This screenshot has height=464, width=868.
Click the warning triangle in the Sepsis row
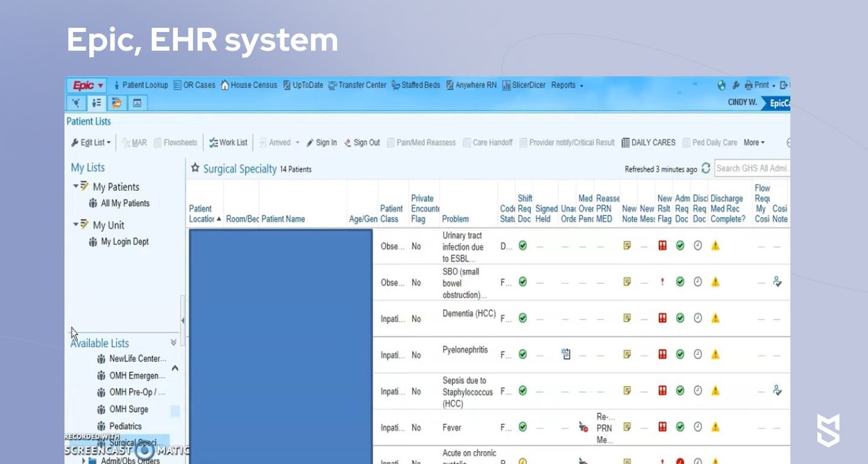pyautogui.click(x=715, y=390)
